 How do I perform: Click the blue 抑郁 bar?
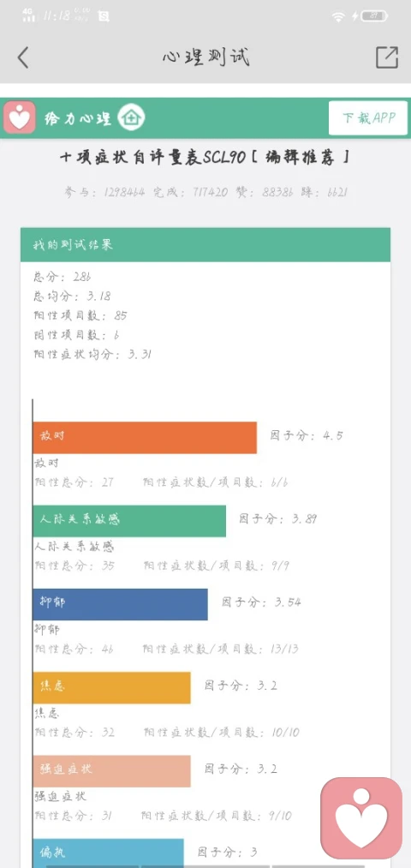coord(120,604)
